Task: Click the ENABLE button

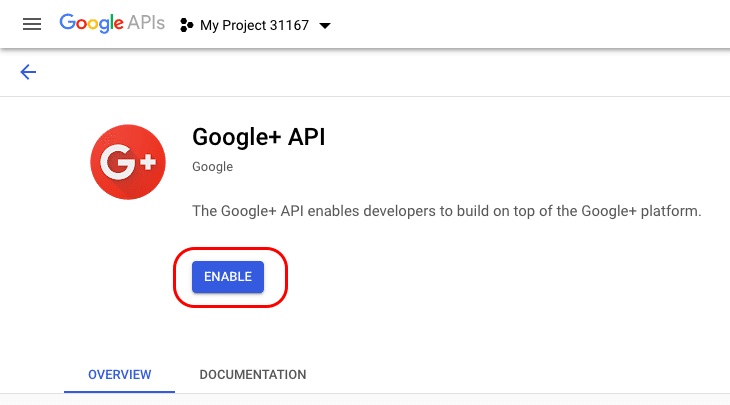Action: 228,277
